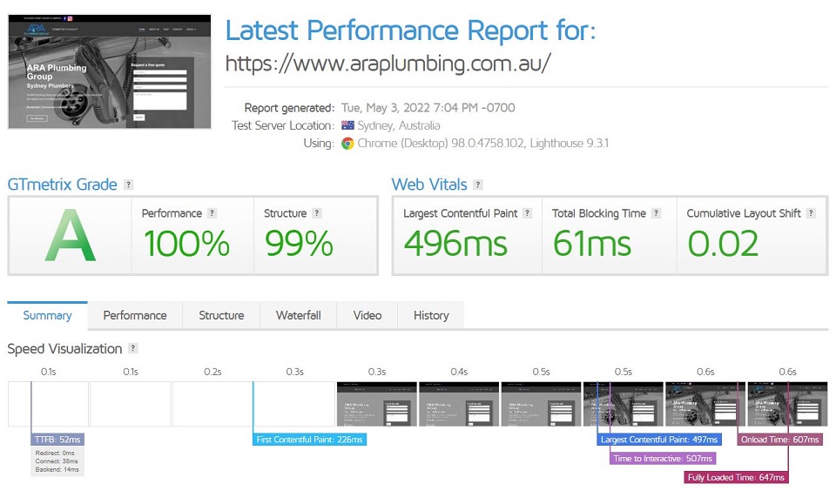
Task: Click the Australian flag icon
Action: (347, 125)
